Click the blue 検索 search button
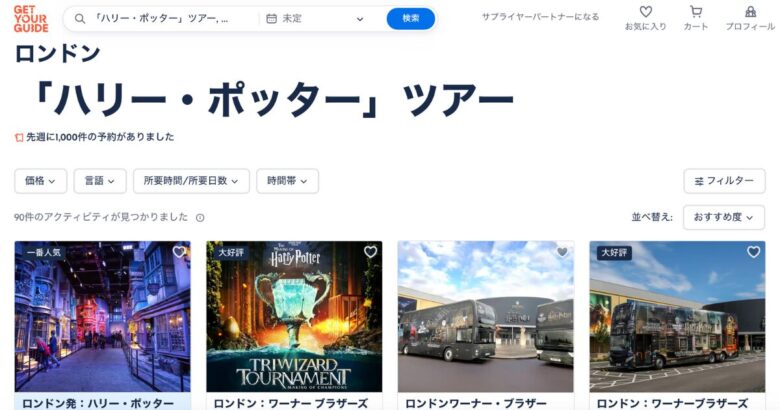 tap(411, 19)
